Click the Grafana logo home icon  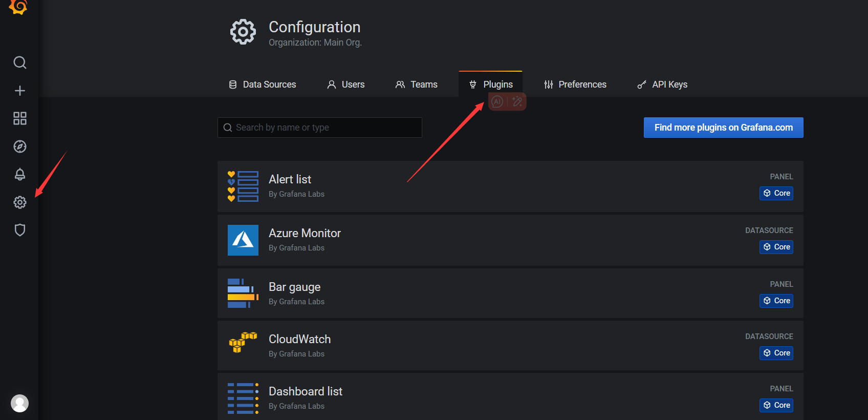(x=18, y=6)
